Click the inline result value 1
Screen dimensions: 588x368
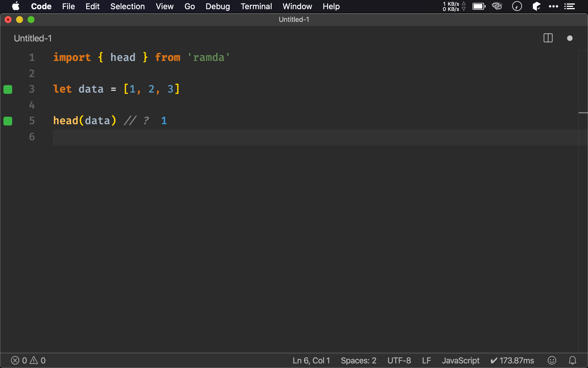coord(164,121)
